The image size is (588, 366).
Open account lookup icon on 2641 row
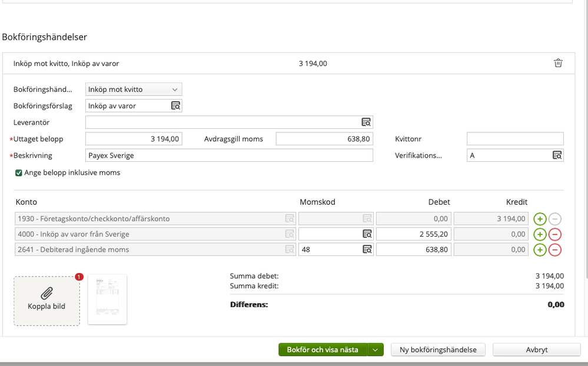pos(290,249)
